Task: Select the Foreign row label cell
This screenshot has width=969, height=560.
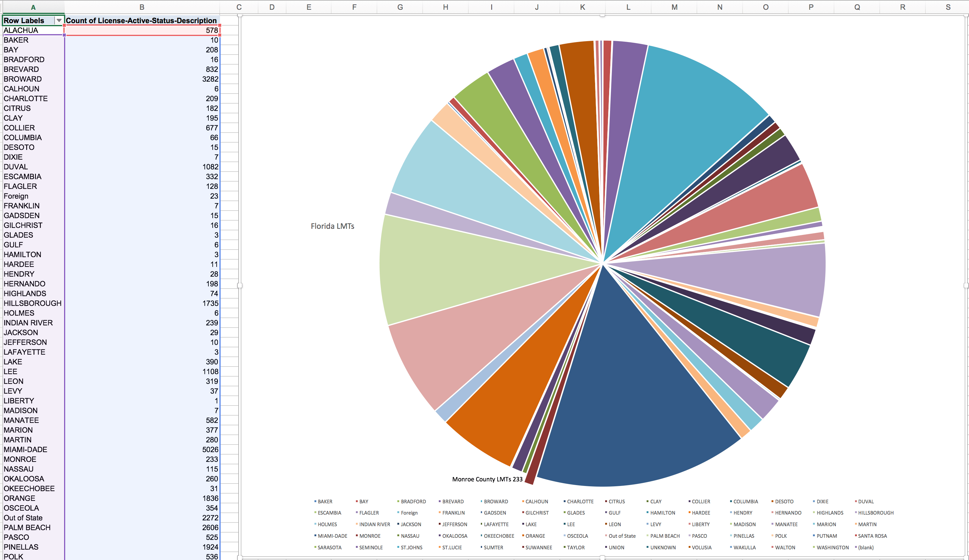Action: [16, 196]
